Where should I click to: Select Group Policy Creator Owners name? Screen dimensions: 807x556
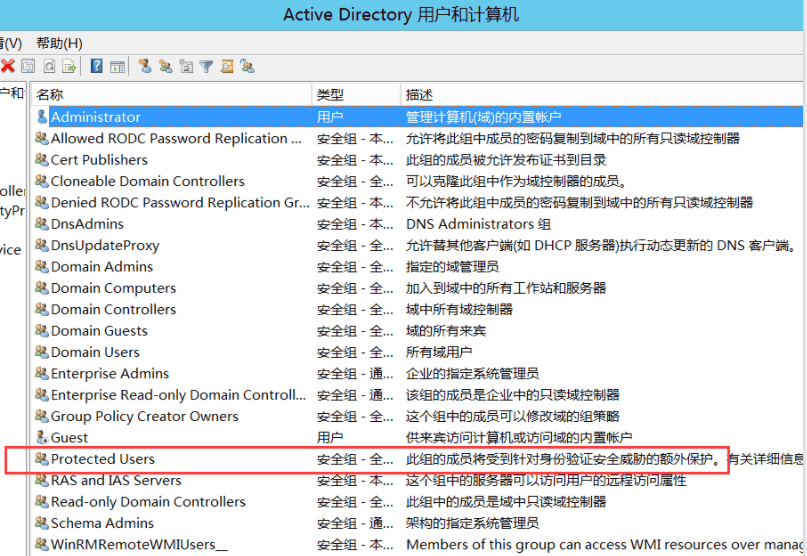coord(145,416)
